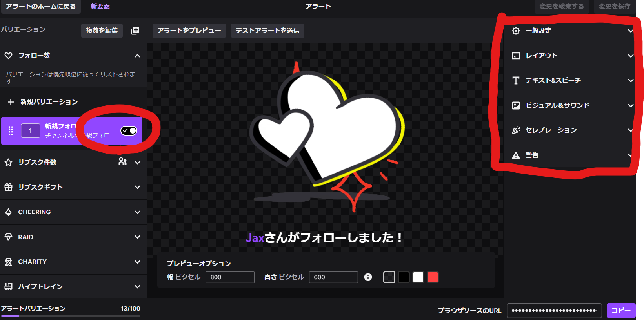Expand ビジュアル&サウンド chevron
This screenshot has height=320, width=644.
click(x=631, y=105)
